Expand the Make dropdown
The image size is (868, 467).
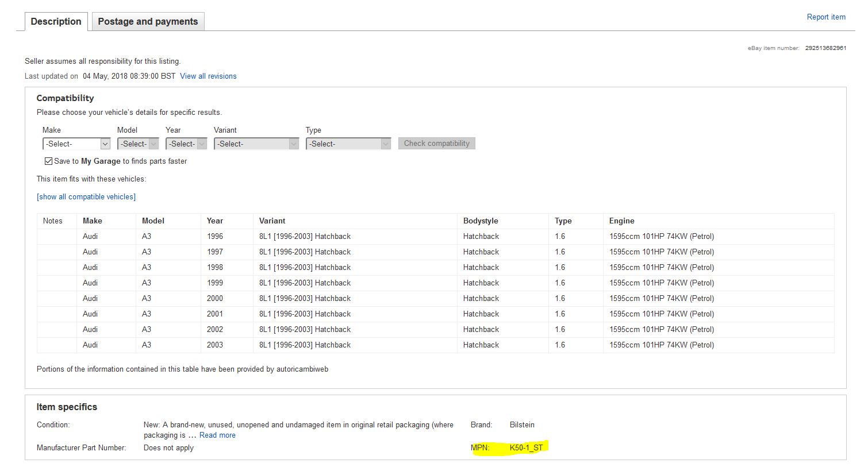[76, 144]
